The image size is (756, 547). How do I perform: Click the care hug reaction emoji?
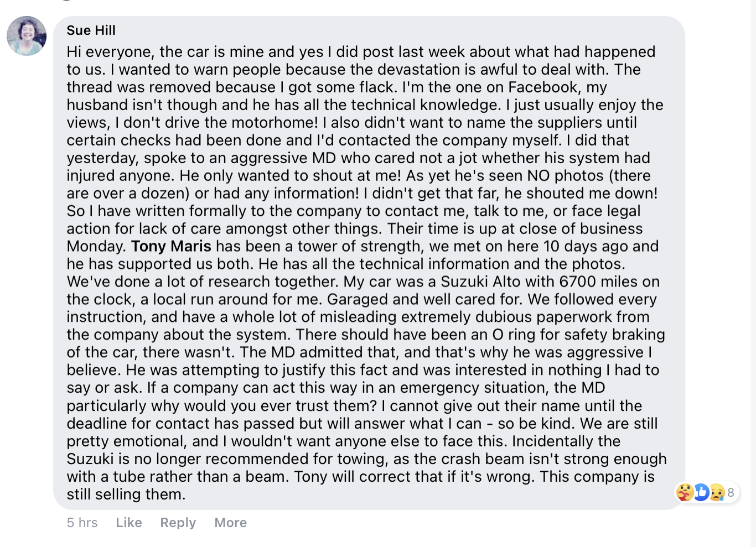click(685, 492)
